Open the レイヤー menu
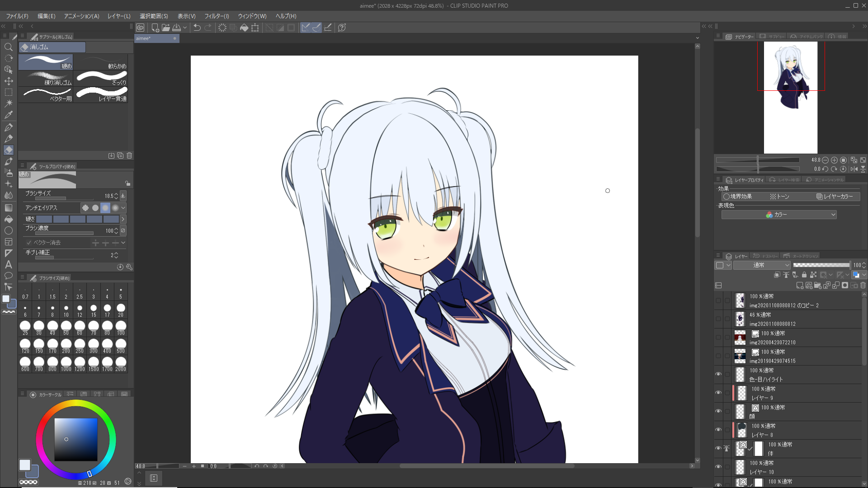The height and width of the screenshot is (488, 868). pos(119,16)
